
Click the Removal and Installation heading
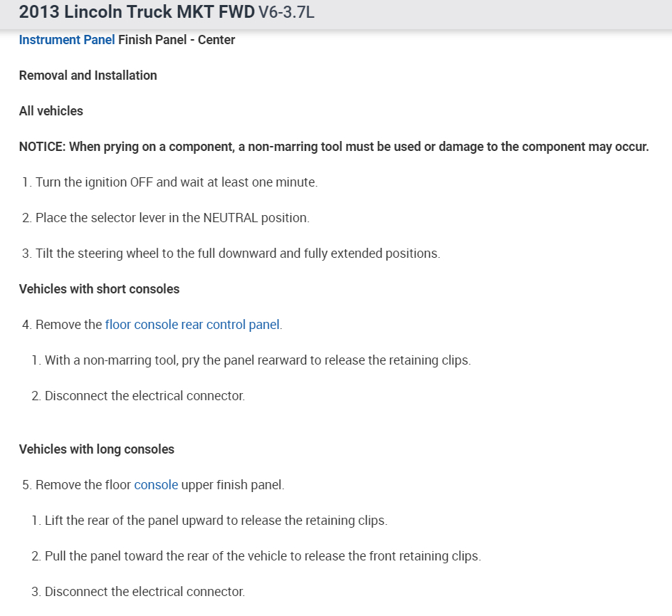[88, 75]
